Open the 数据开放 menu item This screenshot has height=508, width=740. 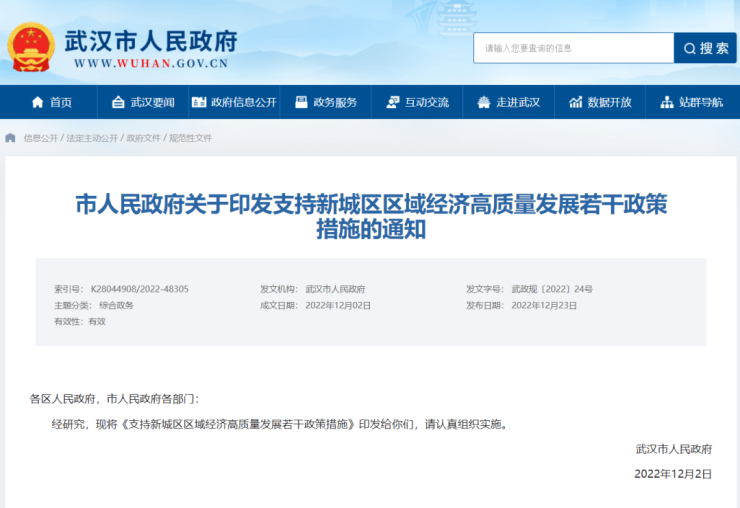(x=600, y=102)
